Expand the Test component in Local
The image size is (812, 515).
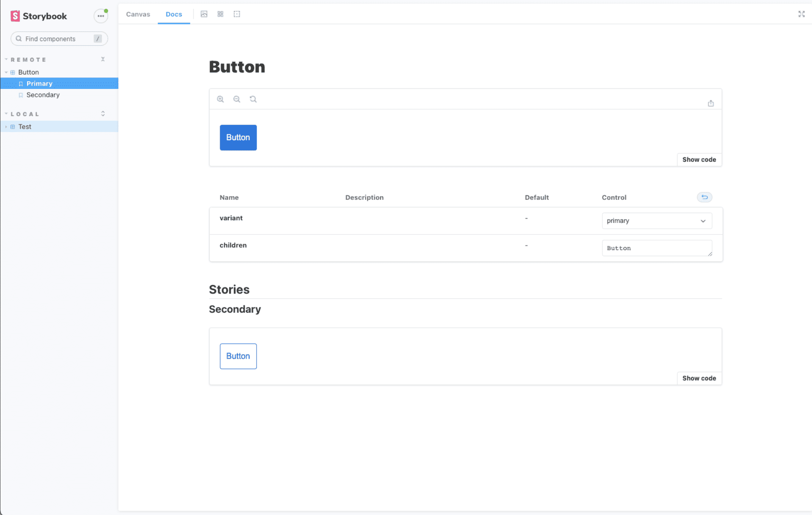[x=6, y=127]
